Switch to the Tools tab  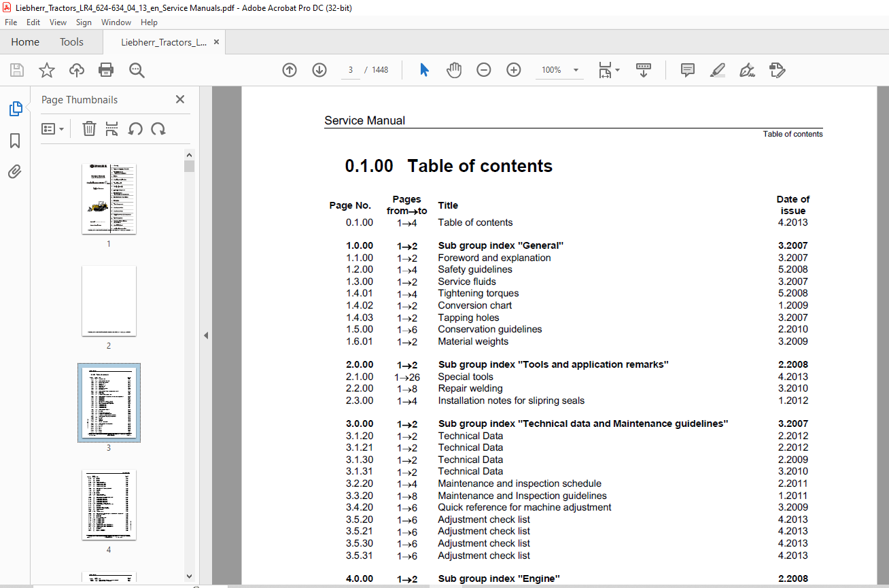pyautogui.click(x=71, y=42)
